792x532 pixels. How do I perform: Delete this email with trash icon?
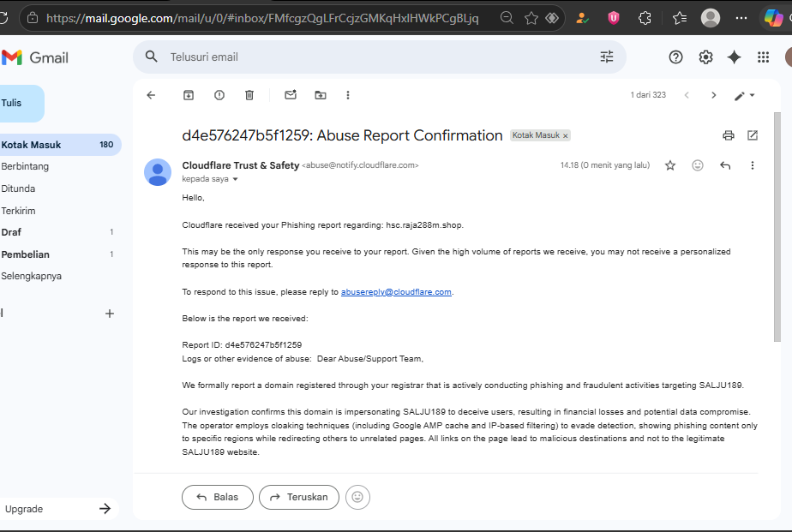(x=249, y=95)
